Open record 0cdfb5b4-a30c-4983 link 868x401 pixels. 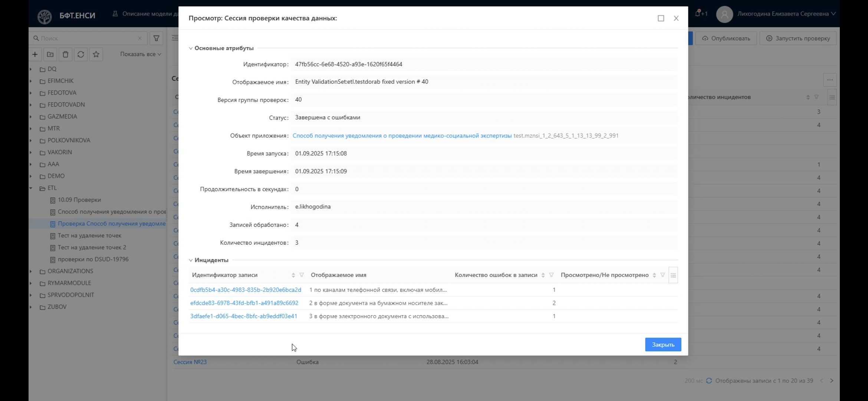246,290
